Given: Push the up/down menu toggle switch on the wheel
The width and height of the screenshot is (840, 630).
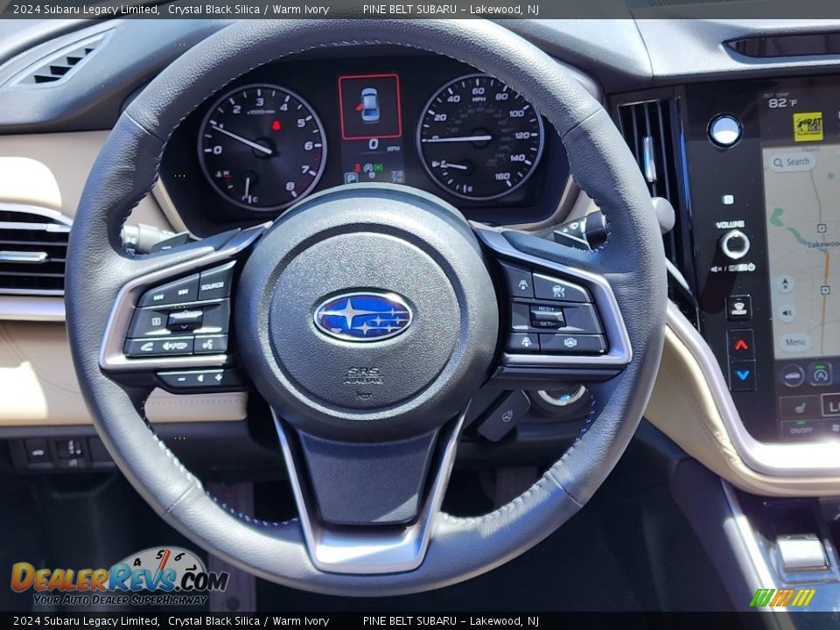Looking at the screenshot, I should (x=185, y=320).
